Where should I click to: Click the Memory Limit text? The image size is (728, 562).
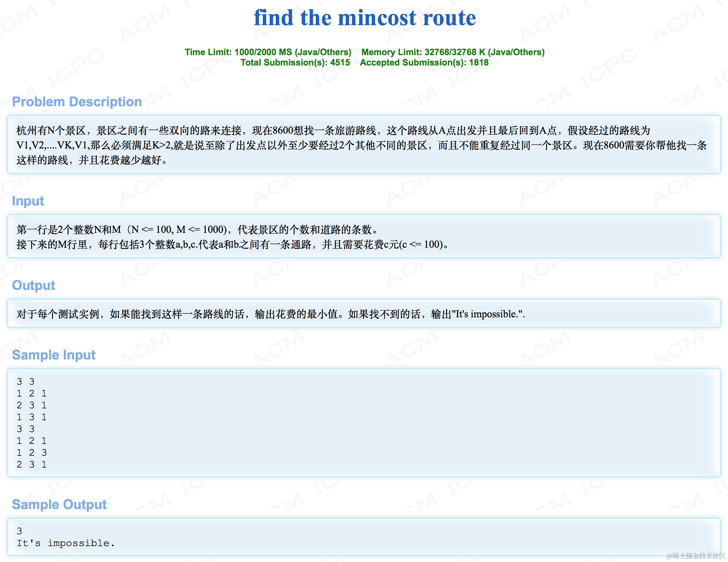(x=453, y=52)
